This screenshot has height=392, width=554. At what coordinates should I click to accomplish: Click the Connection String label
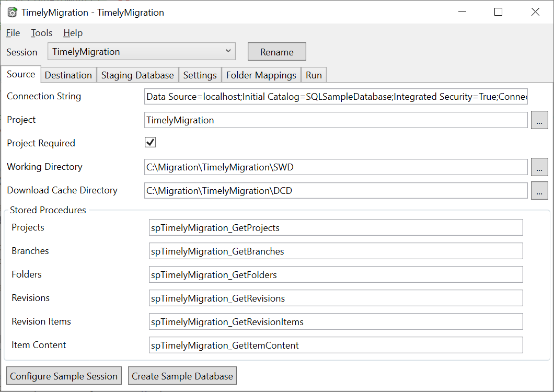(44, 96)
